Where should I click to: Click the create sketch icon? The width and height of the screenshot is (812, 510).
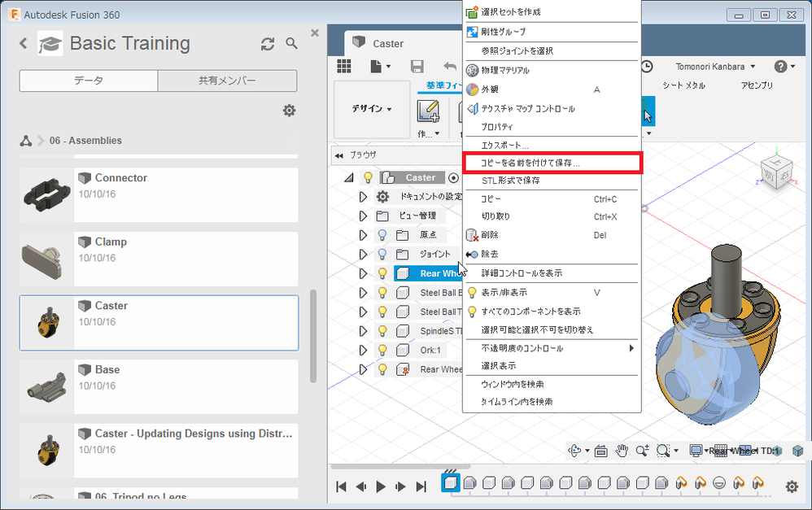tap(428, 111)
